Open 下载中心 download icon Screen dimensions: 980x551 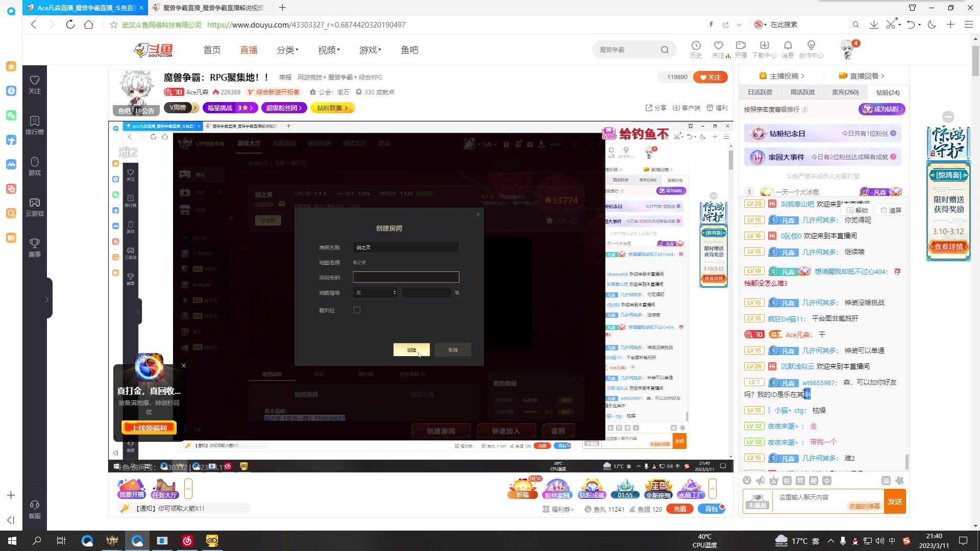[764, 49]
